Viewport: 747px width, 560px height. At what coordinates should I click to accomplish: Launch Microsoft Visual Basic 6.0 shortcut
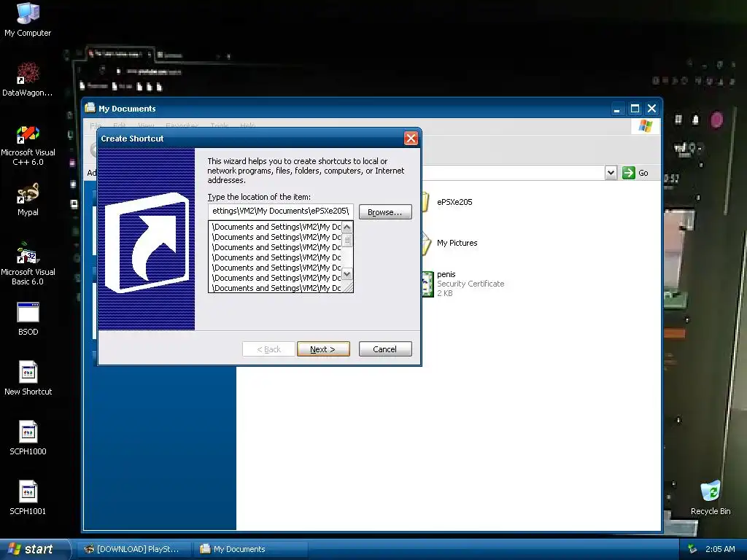pyautogui.click(x=28, y=264)
